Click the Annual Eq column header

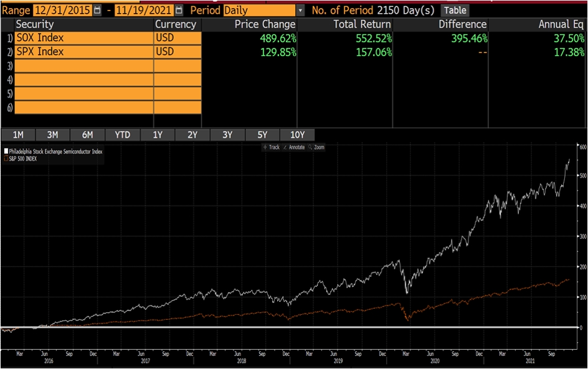(x=561, y=24)
